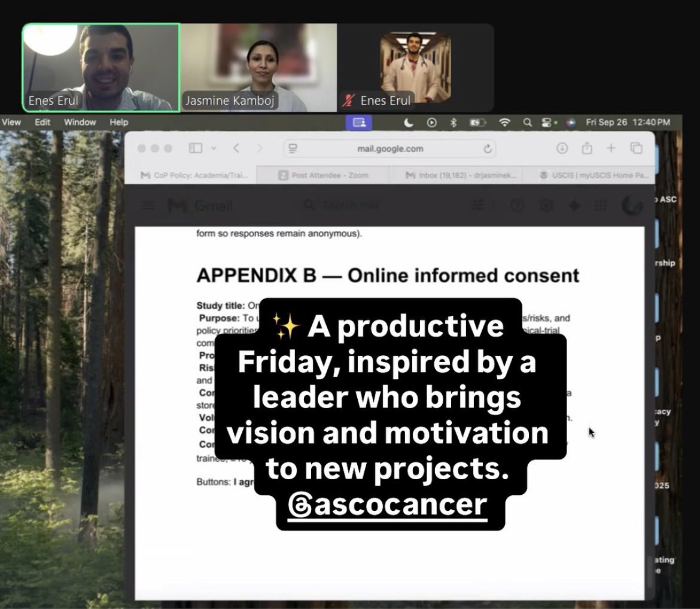Image resolution: width=700 pixels, height=609 pixels.
Task: Click the Purpose label in document
Action: click(x=219, y=318)
